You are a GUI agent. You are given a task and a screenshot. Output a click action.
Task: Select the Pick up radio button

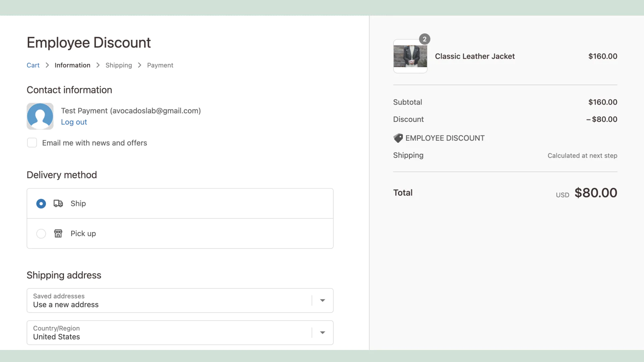click(x=41, y=234)
